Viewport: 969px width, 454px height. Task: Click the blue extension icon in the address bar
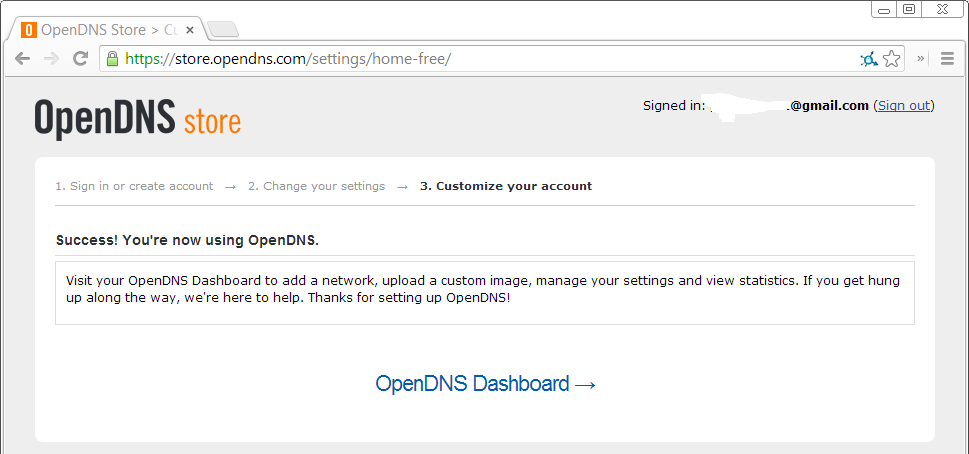869,59
